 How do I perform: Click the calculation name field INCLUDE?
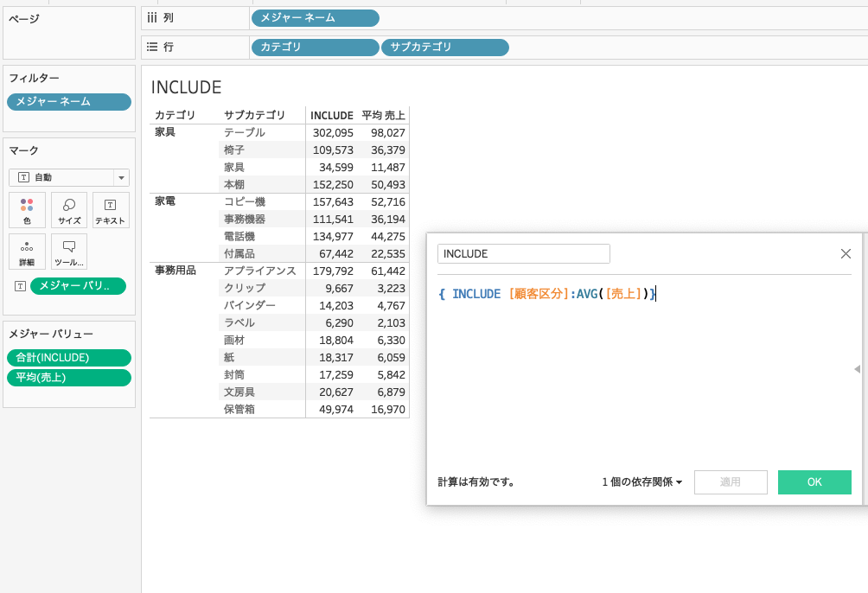[x=524, y=253]
